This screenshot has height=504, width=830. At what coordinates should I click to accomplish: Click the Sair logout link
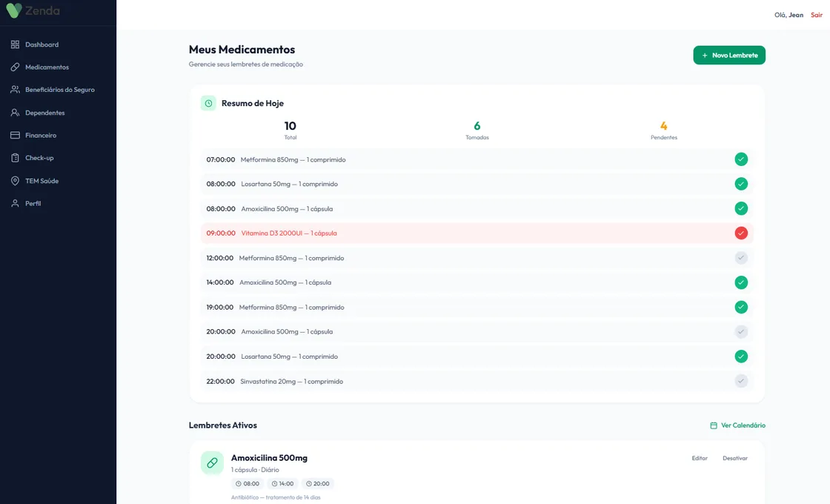click(x=816, y=15)
